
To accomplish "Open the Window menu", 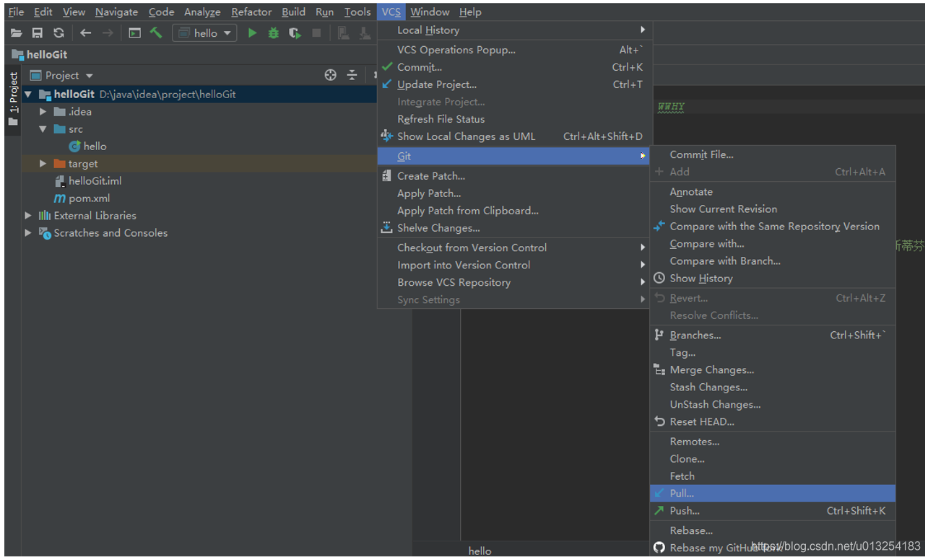I will click(x=430, y=12).
